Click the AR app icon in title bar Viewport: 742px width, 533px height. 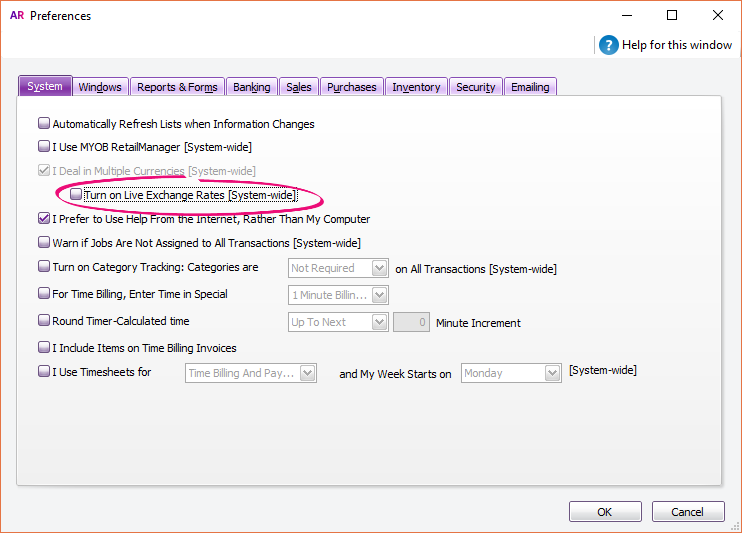point(16,16)
